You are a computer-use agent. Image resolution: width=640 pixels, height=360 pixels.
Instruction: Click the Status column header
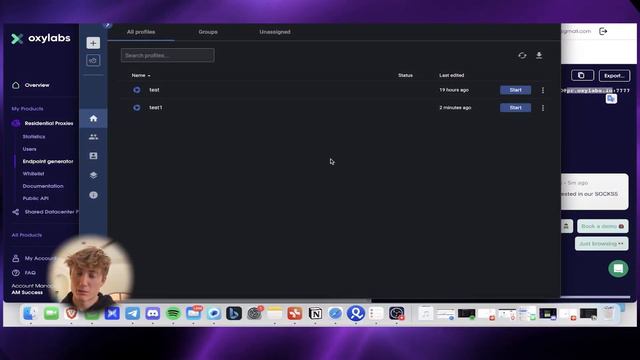[x=405, y=76]
